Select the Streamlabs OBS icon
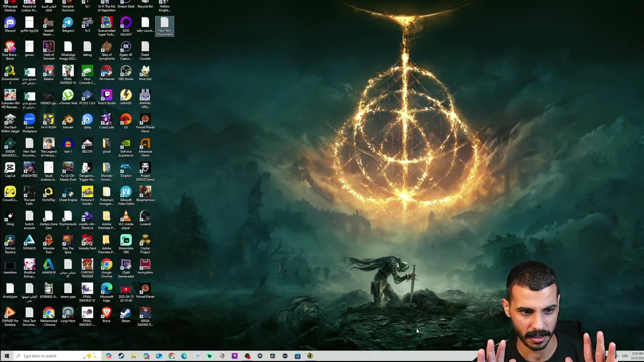644x362 pixels. pyautogui.click(x=126, y=244)
